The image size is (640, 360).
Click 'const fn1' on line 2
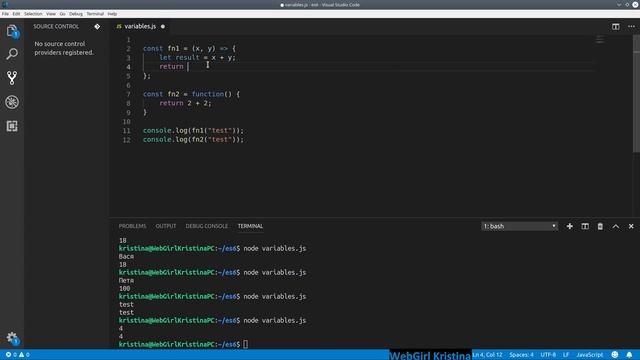[161, 49]
